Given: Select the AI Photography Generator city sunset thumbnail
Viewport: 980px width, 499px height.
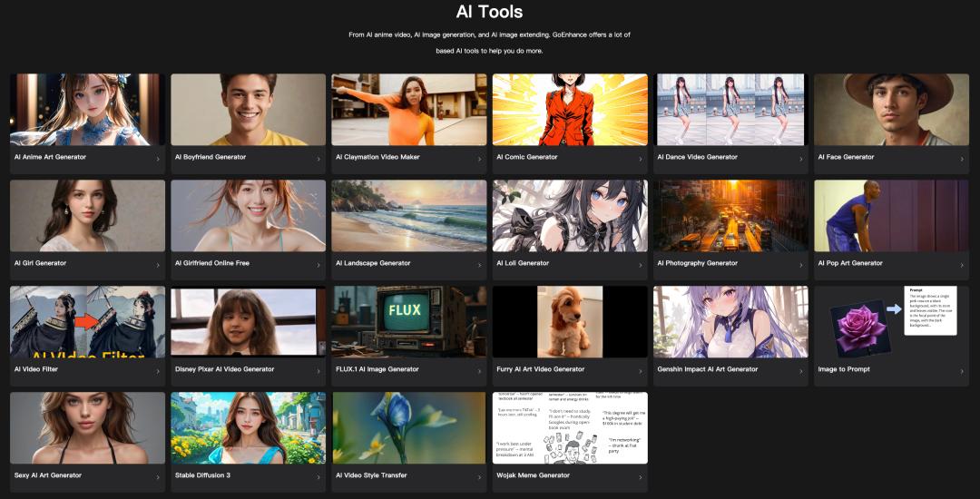Looking at the screenshot, I should point(730,215).
